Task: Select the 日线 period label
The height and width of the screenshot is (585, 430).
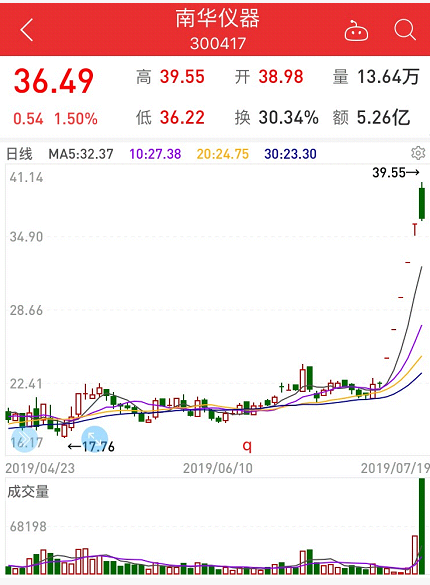Action: click(20, 154)
